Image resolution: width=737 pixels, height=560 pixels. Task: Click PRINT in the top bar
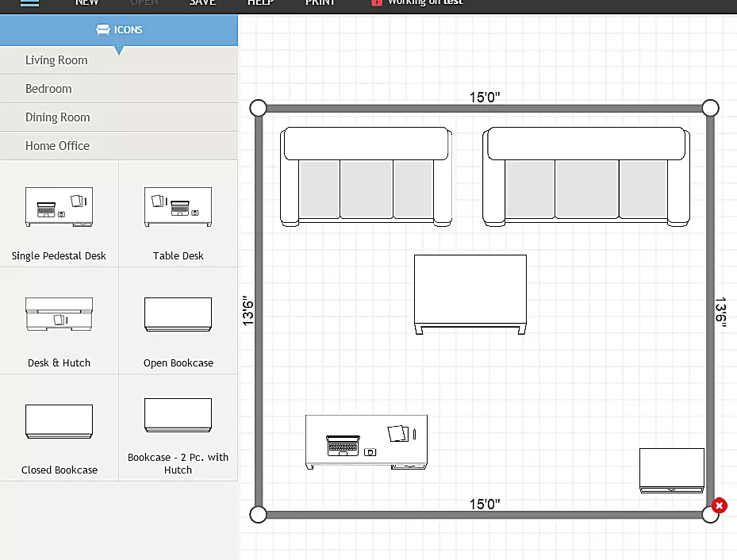(320, 2)
